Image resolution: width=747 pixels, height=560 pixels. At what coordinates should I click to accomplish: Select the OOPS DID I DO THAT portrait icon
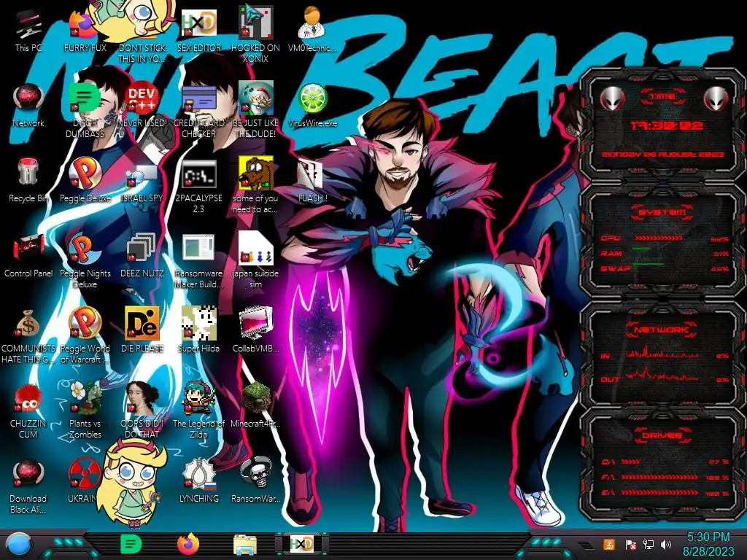tap(142, 411)
